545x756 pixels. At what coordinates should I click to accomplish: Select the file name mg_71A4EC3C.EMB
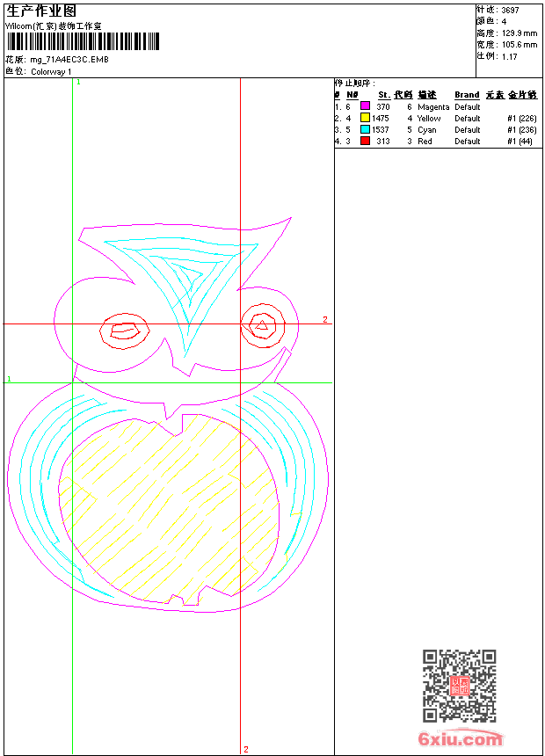point(69,59)
